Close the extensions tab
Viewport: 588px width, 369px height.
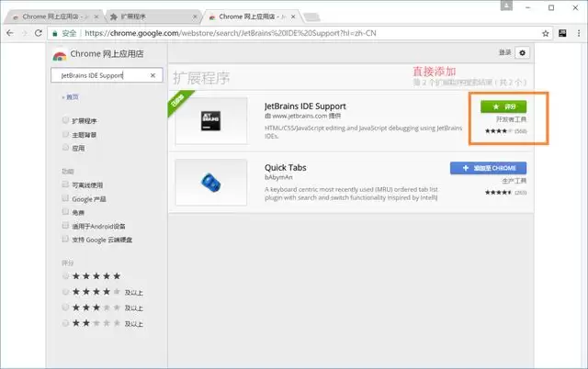pos(195,17)
